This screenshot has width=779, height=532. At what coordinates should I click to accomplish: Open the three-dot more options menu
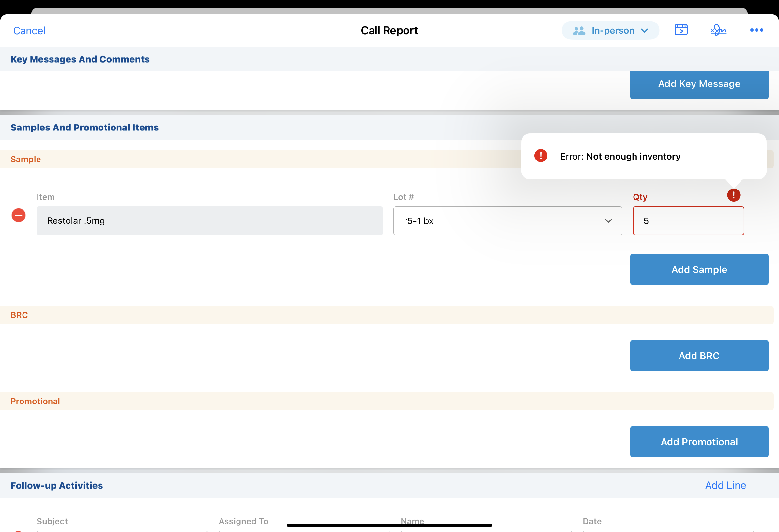click(756, 30)
